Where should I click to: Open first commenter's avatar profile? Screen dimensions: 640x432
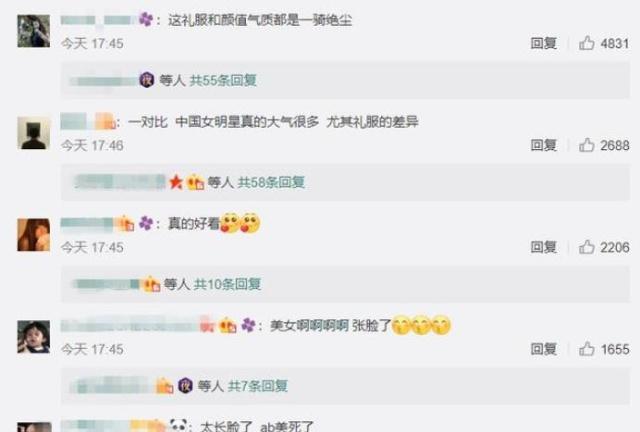33,31
